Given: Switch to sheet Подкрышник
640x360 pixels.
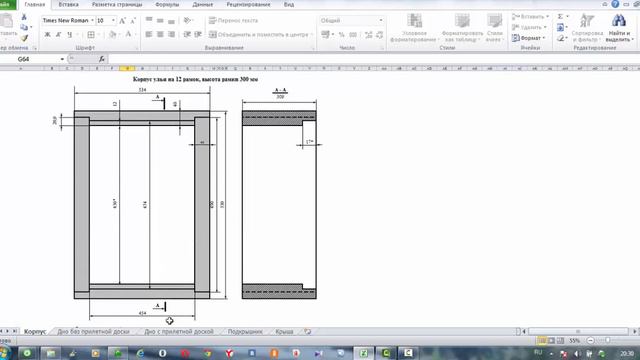Looking at the screenshot, I should click(x=245, y=331).
